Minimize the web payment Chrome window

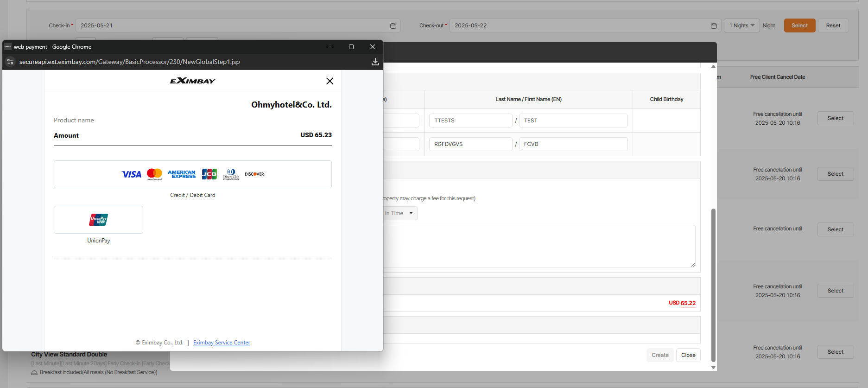click(x=330, y=47)
